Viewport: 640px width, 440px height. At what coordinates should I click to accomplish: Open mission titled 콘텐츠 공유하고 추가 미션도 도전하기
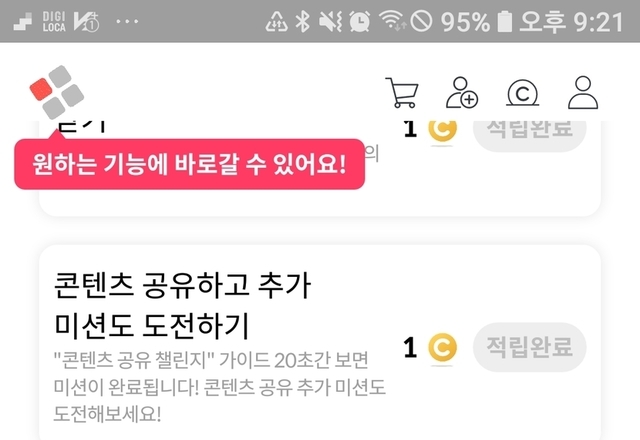pos(182,305)
